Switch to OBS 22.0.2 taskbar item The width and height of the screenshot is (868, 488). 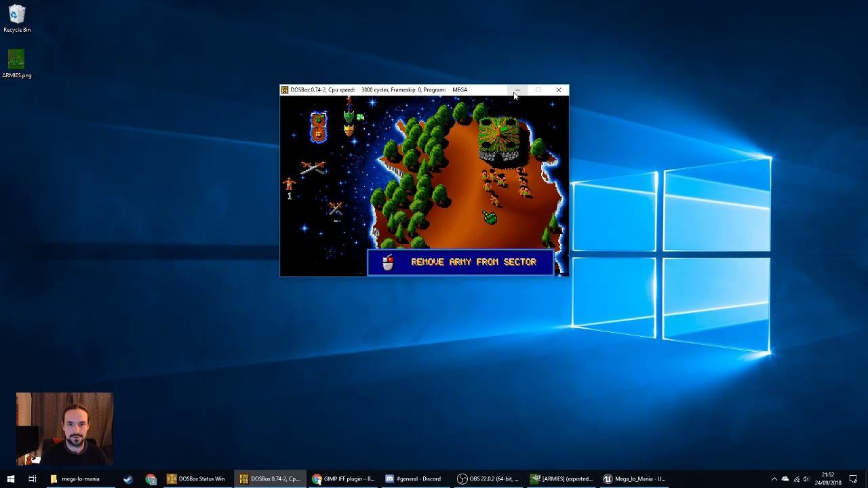(x=488, y=479)
